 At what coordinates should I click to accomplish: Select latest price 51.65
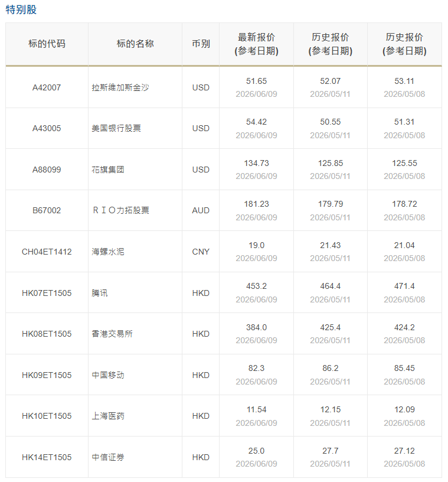pos(256,81)
